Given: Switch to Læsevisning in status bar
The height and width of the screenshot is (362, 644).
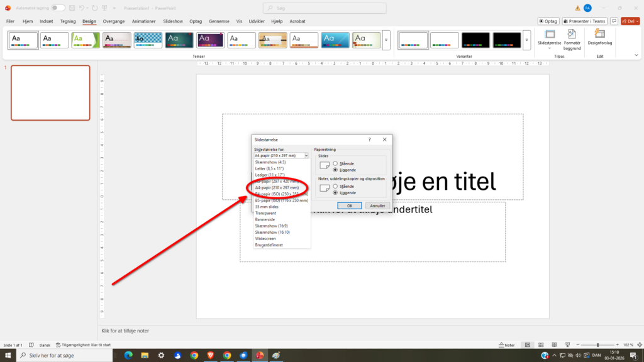Looking at the screenshot, I should tap(554, 344).
